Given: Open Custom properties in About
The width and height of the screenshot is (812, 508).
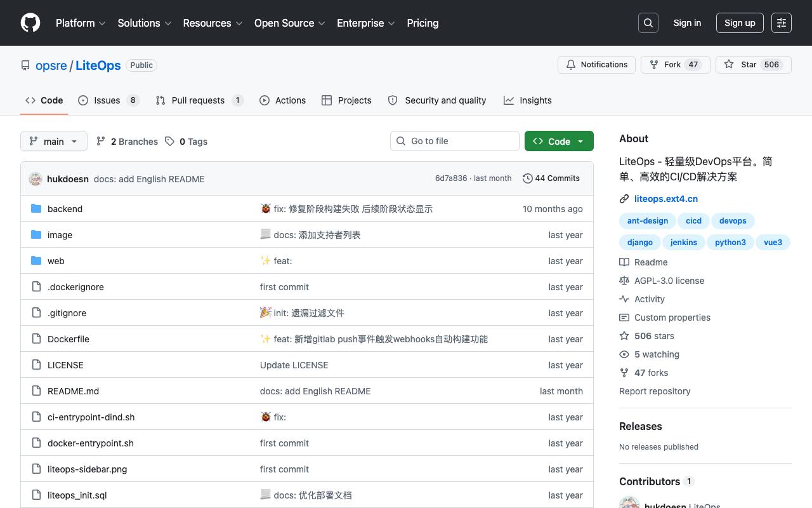Looking at the screenshot, I should pos(672,317).
